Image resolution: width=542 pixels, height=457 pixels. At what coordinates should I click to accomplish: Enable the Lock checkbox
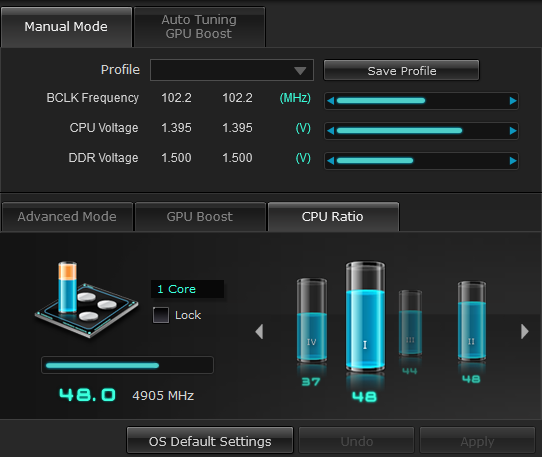[x=161, y=315]
